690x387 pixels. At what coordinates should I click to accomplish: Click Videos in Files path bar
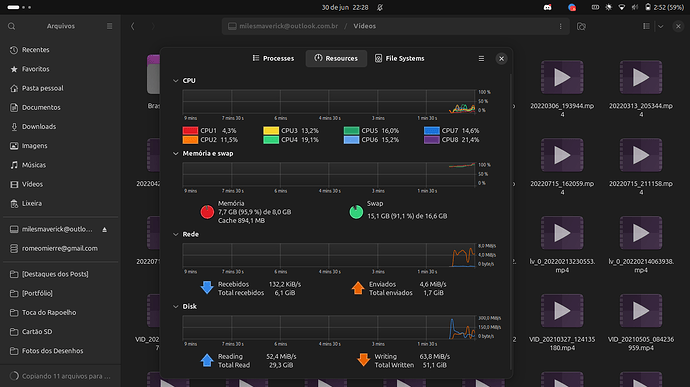365,26
